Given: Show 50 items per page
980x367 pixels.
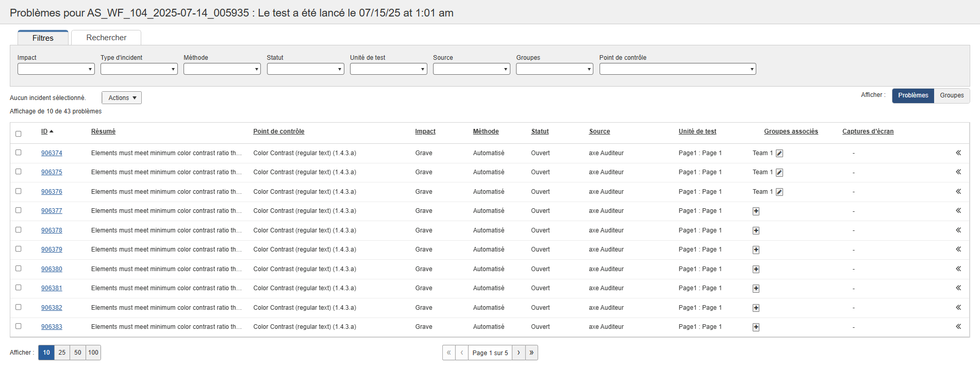Looking at the screenshot, I should [x=77, y=353].
